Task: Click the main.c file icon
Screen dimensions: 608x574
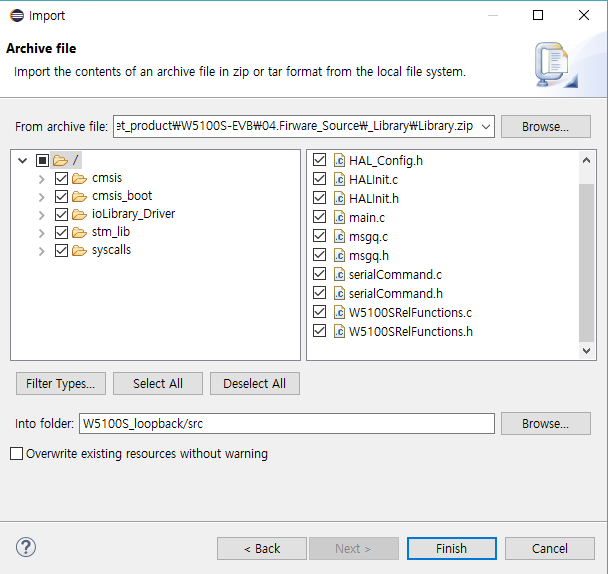Action: [x=339, y=217]
